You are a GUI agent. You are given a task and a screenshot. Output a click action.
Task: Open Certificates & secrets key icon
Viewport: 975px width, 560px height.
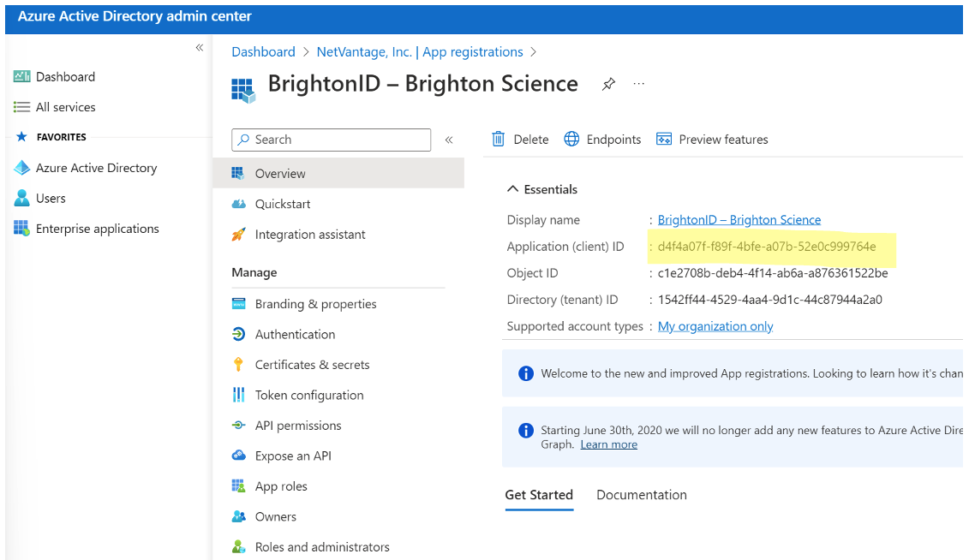(x=239, y=365)
